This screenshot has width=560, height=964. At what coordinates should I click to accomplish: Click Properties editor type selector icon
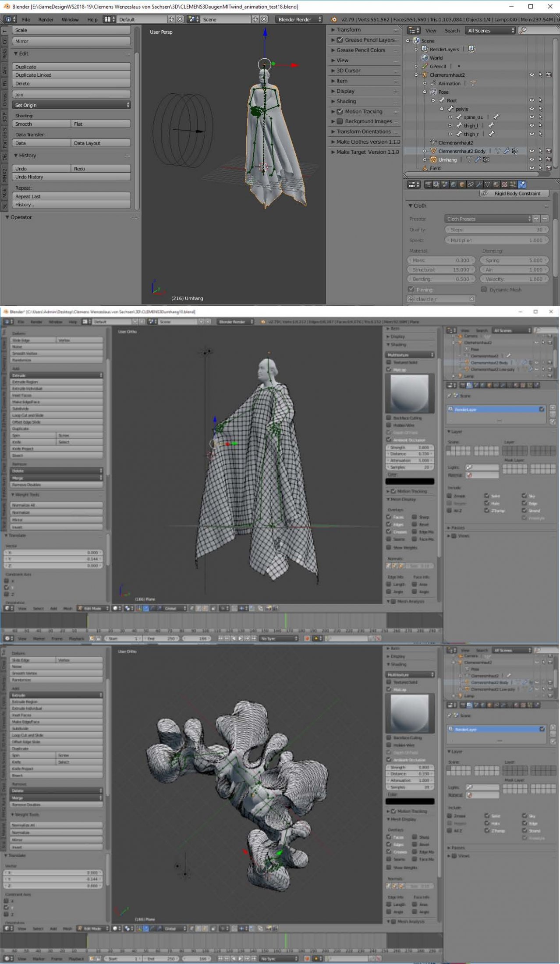point(414,184)
